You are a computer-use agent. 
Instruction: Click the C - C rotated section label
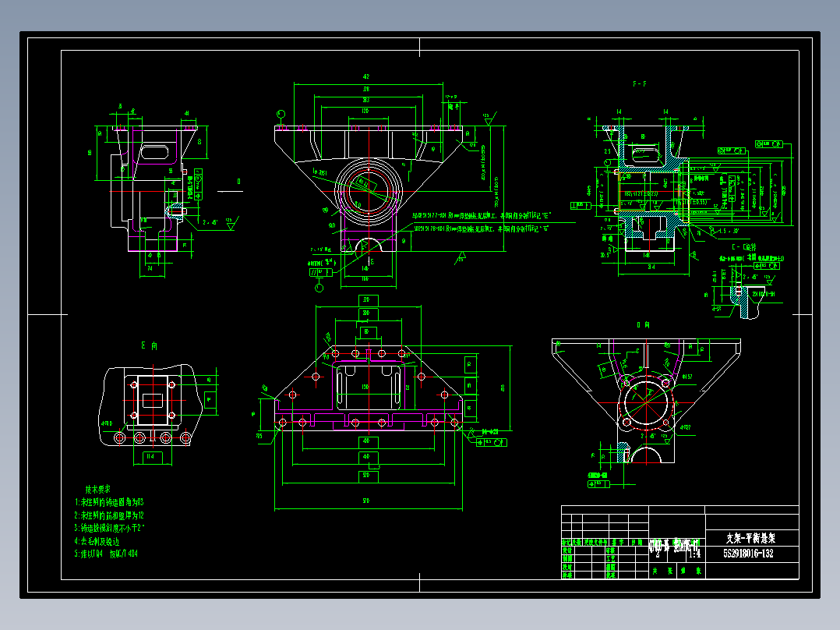[x=743, y=247]
